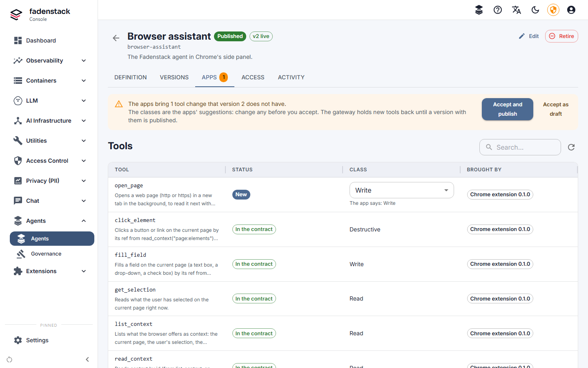Open the user account profile icon

coord(571,10)
